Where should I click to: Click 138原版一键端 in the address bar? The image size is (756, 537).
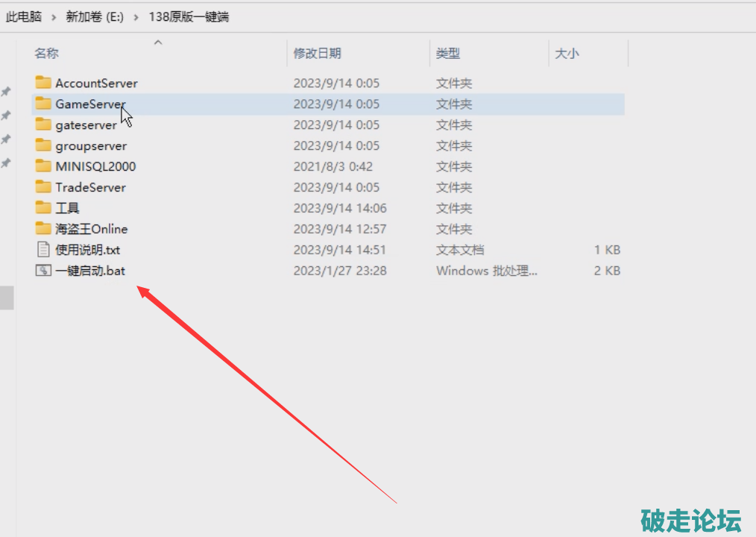pyautogui.click(x=188, y=16)
